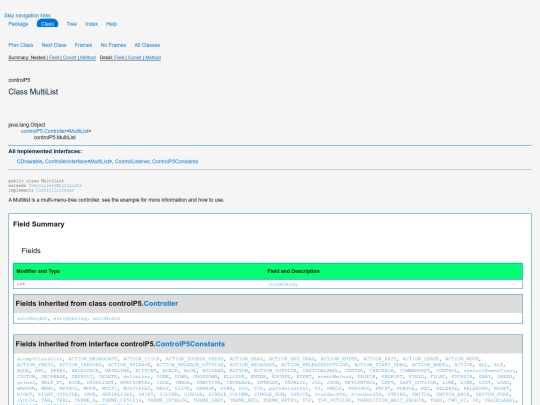Viewport: 540px width, 405px height.
Task: Open the ControllerInterface link
Action: coord(66,162)
